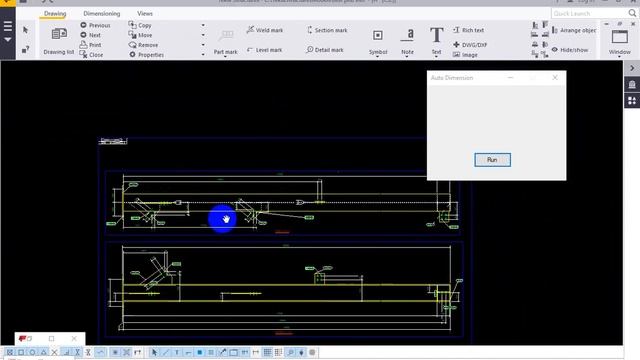
Task: Toggle the arrow pointer select switch
Action: 154,352
